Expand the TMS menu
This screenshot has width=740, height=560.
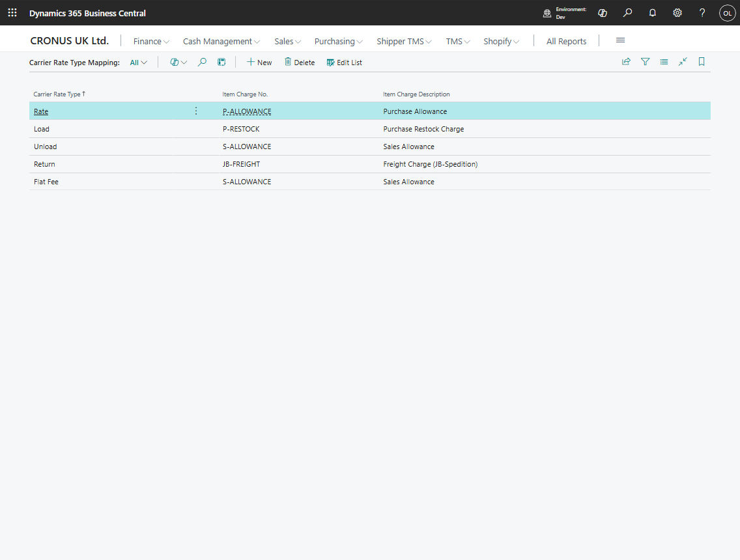(458, 42)
